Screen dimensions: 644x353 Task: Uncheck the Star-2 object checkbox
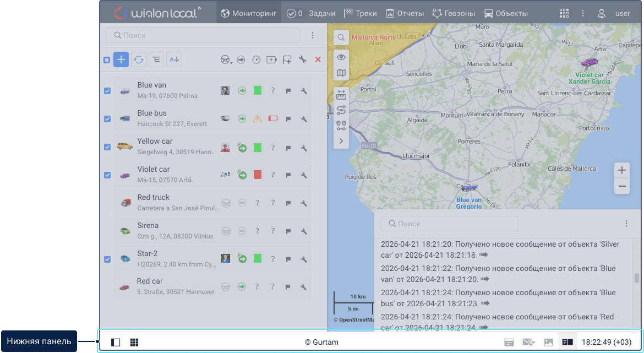point(107,259)
